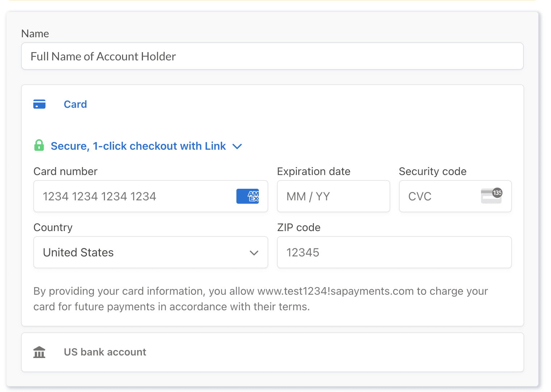Open the Country dropdown showing United States
The width and height of the screenshot is (551, 392).
[145, 252]
